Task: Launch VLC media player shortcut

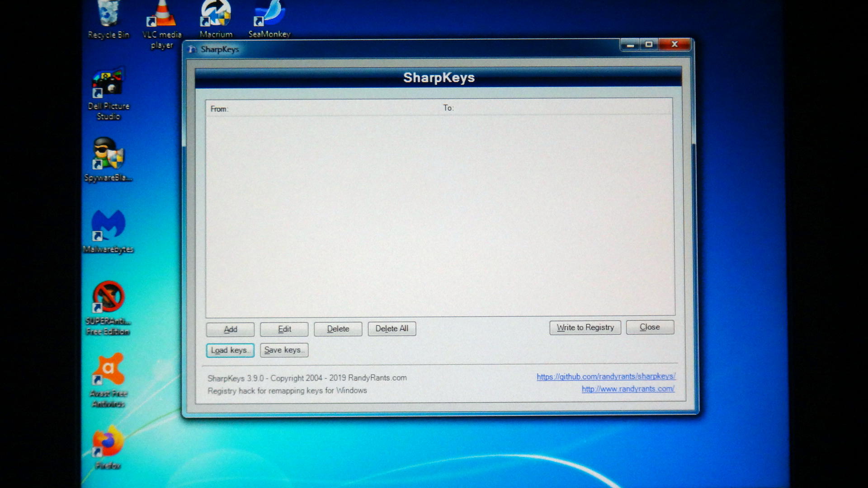Action: [162, 23]
